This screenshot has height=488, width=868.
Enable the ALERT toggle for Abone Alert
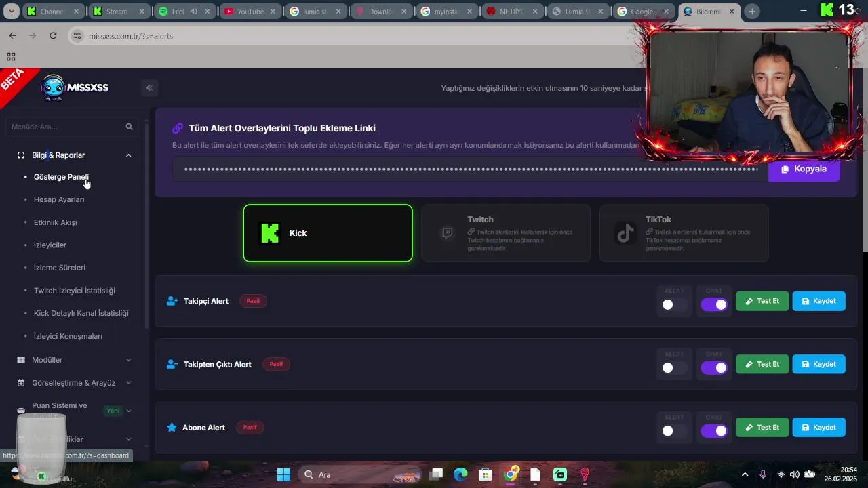(x=674, y=430)
